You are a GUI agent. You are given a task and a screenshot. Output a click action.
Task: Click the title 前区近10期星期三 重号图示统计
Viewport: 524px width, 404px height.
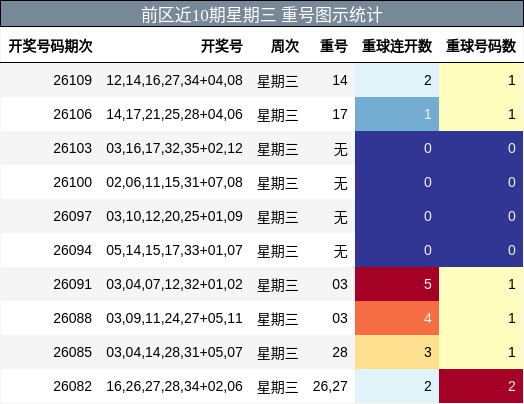[x=262, y=15]
